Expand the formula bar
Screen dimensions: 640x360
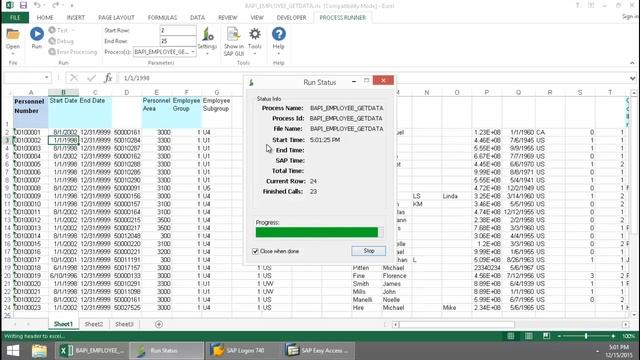click(632, 78)
